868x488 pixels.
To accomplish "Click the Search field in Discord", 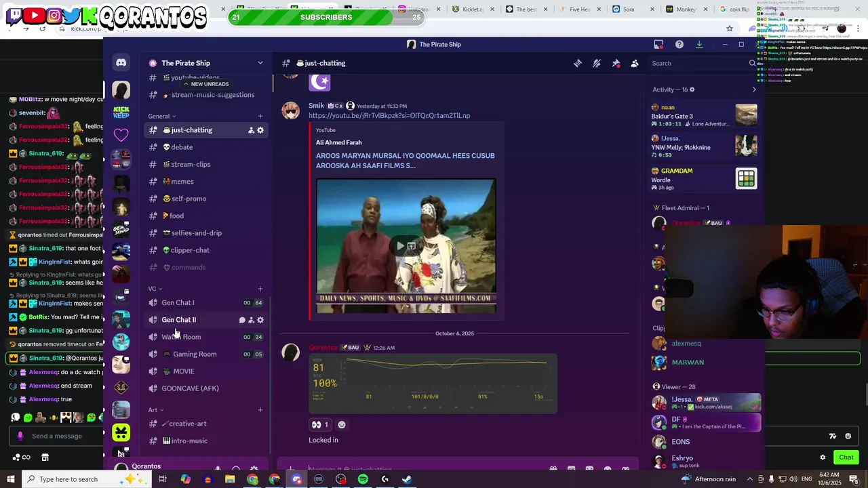I will [x=702, y=63].
